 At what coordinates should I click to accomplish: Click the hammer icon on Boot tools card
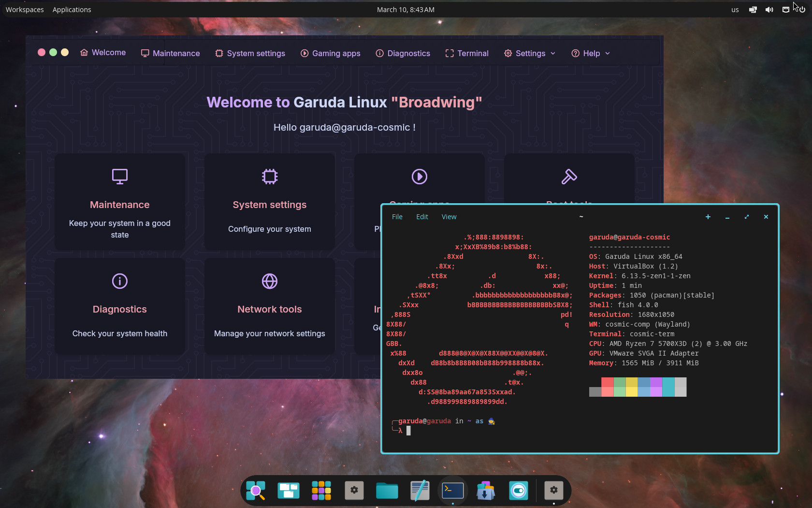point(569,177)
